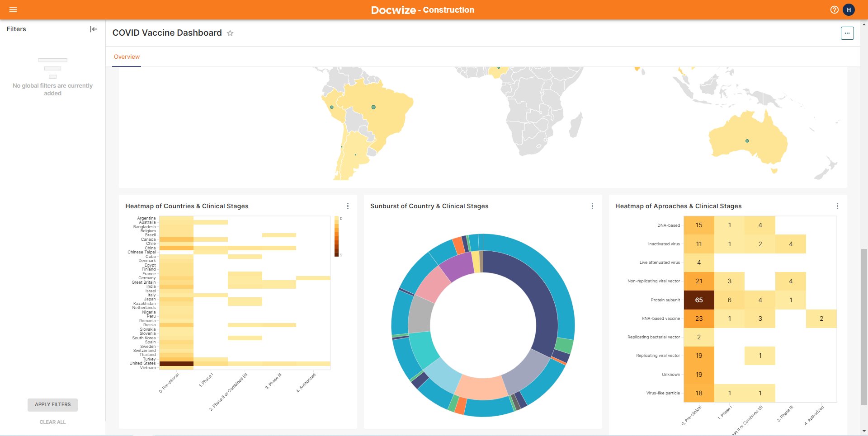Click the help question mark icon

tap(834, 9)
